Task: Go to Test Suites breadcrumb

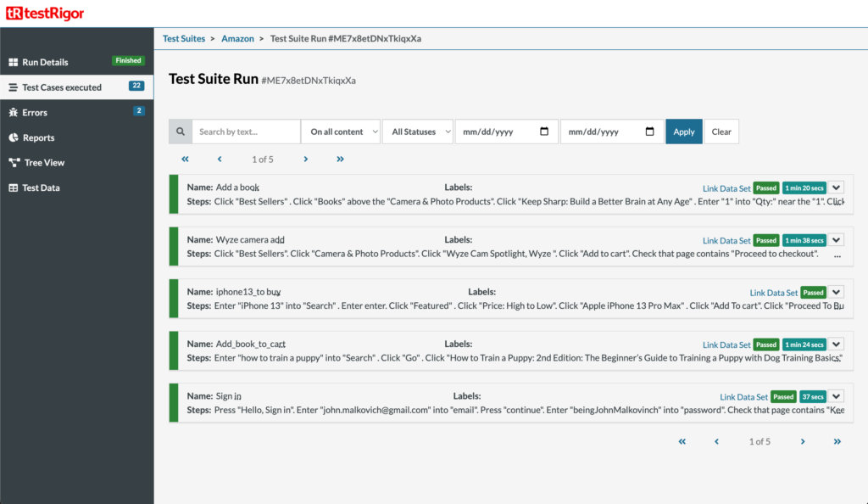Action: pos(184,38)
